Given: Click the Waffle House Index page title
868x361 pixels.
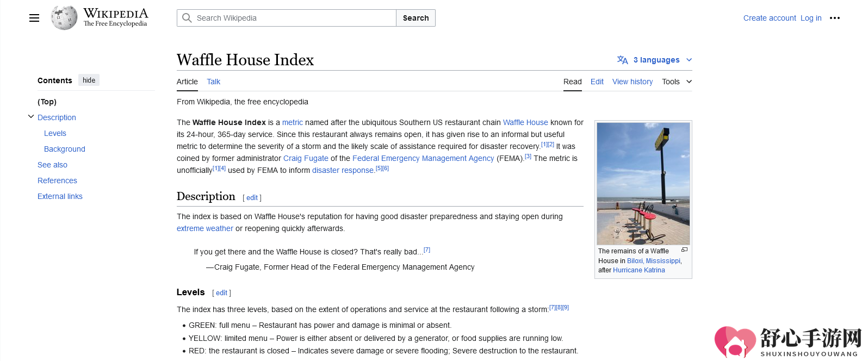Looking at the screenshot, I should click(x=245, y=60).
